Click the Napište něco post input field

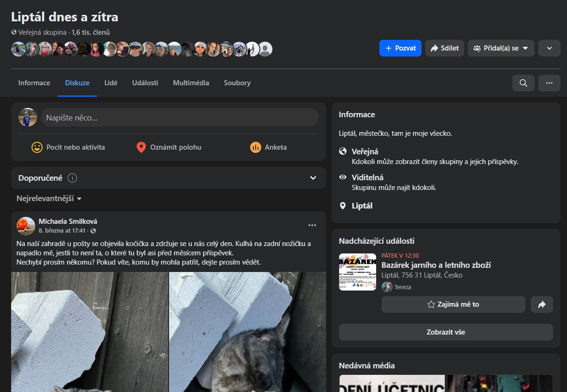tap(179, 118)
